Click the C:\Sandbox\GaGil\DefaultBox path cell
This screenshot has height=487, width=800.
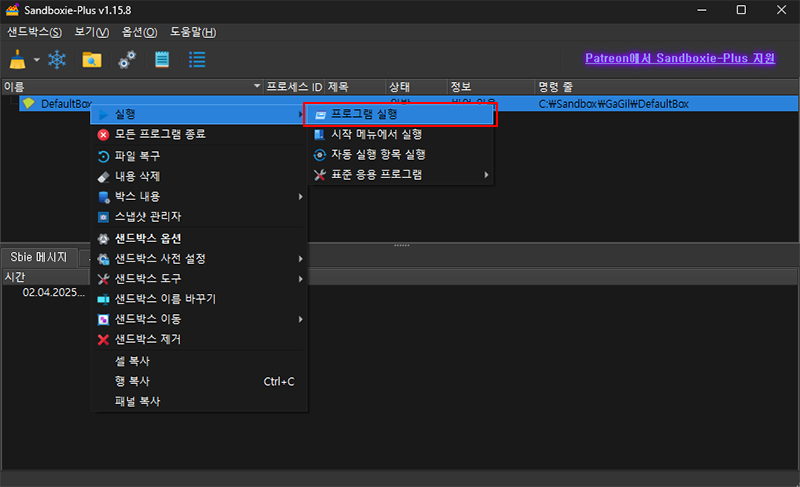(614, 104)
